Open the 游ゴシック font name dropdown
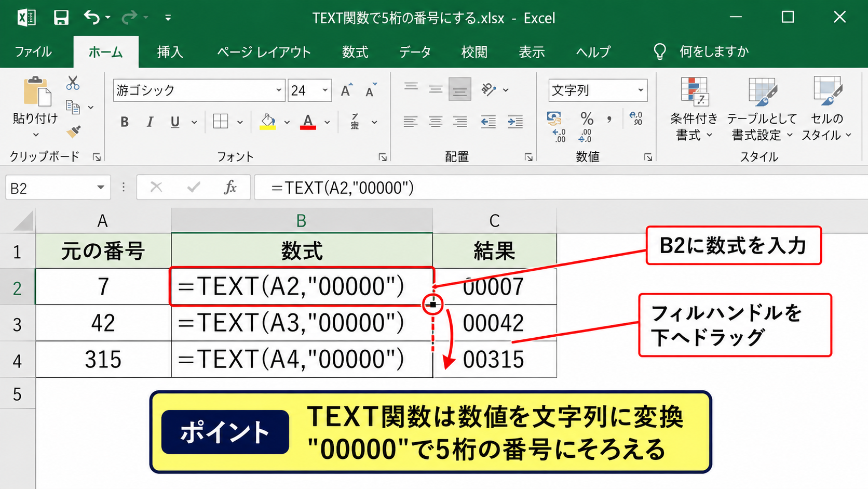 278,90
